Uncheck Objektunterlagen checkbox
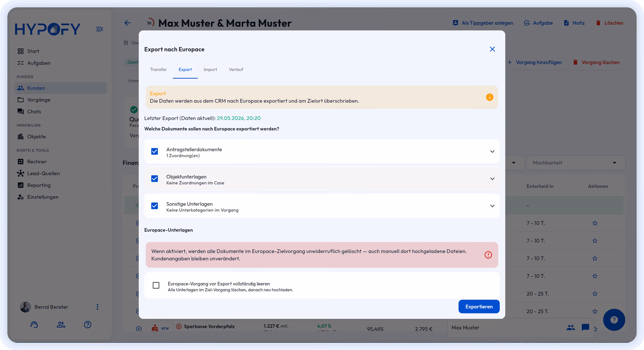Viewport: 644px width, 350px height. click(x=155, y=178)
